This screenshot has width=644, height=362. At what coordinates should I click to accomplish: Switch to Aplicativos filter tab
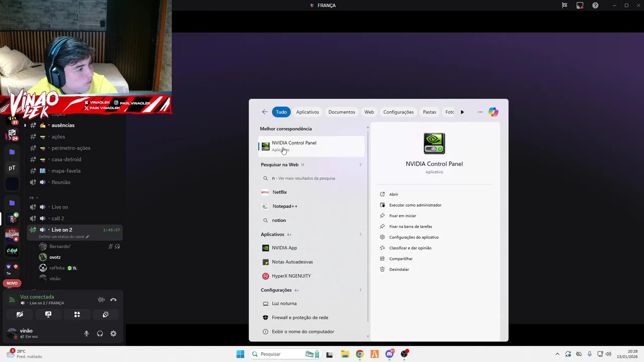click(307, 112)
